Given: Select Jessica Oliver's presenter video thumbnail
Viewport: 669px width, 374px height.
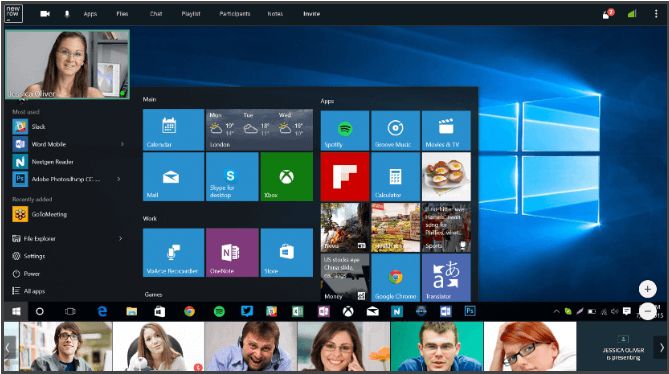Looking at the screenshot, I should (x=67, y=64).
